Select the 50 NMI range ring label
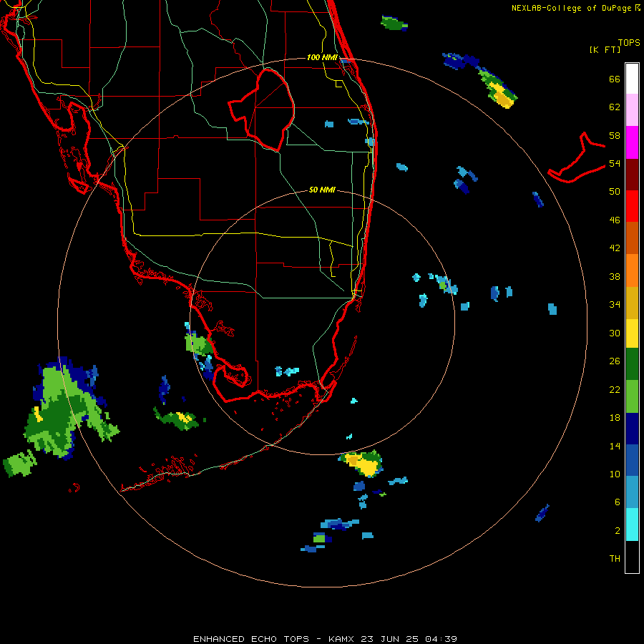 [322, 190]
